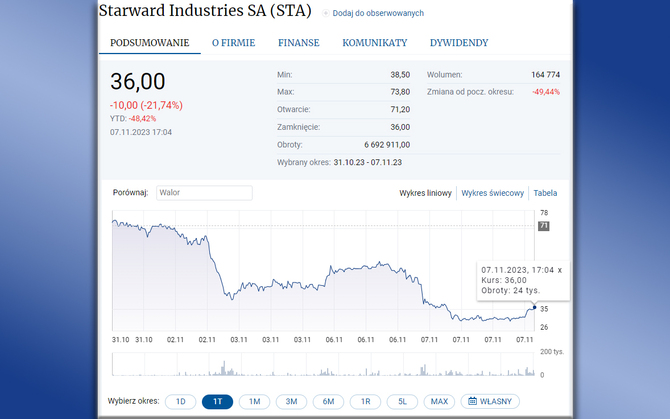Viewport: 670px width, 419px height.
Task: Click the timestamp 07.11.2023 17:04 under price
Action: (x=141, y=132)
